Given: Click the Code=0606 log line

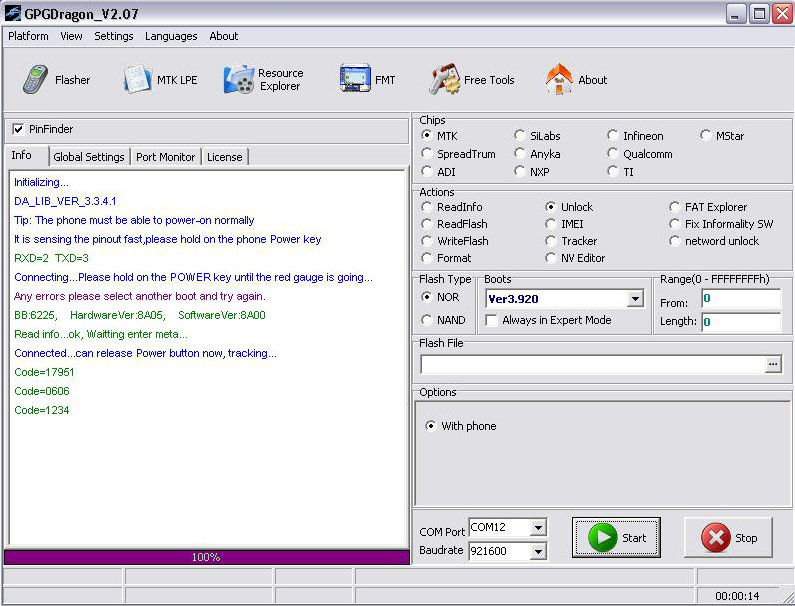Looking at the screenshot, I should (x=42, y=391).
